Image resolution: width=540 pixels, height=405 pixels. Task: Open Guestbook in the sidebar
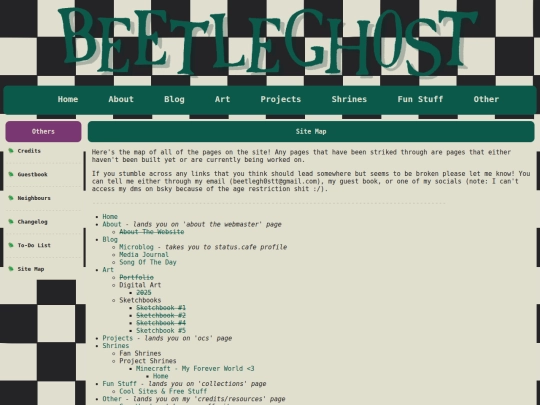(32, 175)
